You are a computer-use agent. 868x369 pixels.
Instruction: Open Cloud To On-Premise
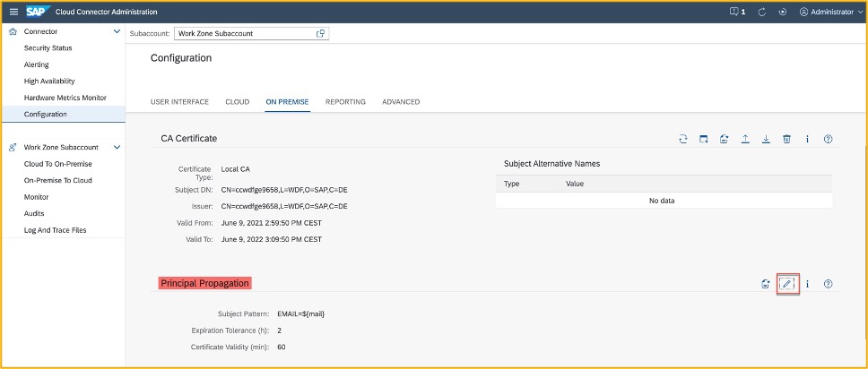pyautogui.click(x=58, y=164)
